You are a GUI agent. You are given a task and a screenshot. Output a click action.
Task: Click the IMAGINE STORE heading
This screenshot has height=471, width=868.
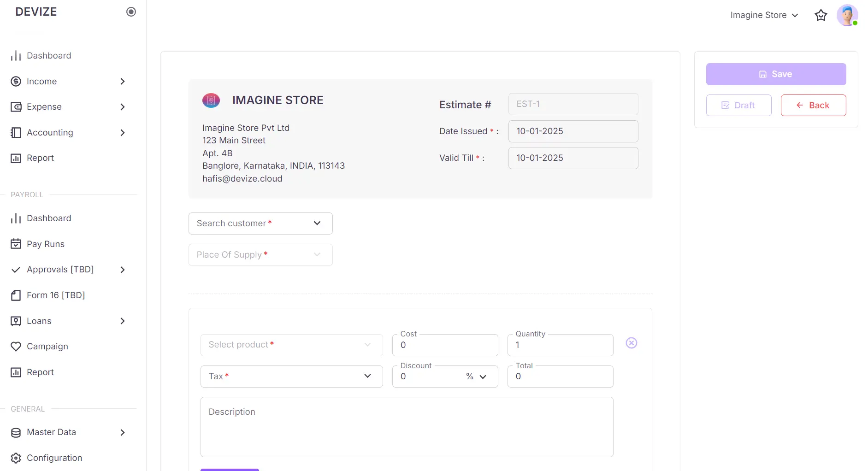tap(278, 100)
